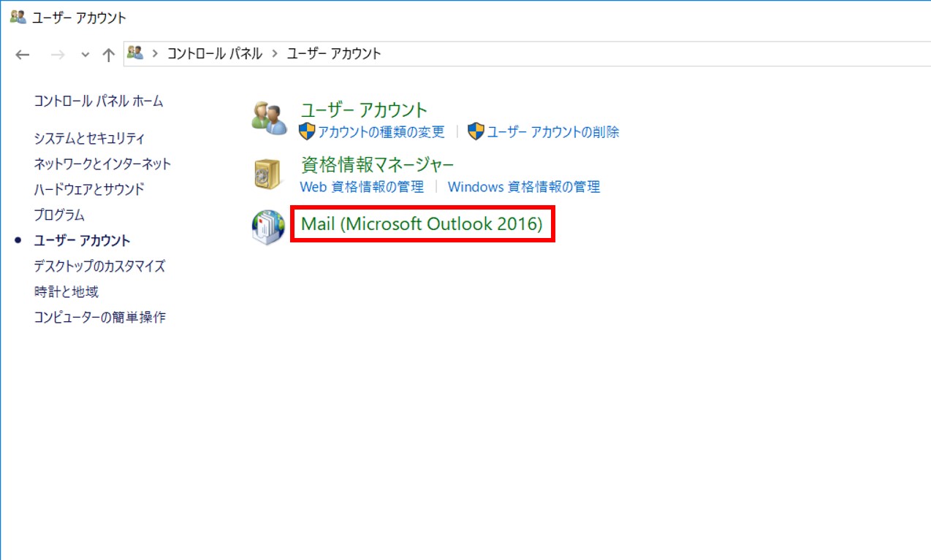Screen dimensions: 931x560
Task: Open Mail (Microsoft Outlook 2016)
Action: coord(422,224)
